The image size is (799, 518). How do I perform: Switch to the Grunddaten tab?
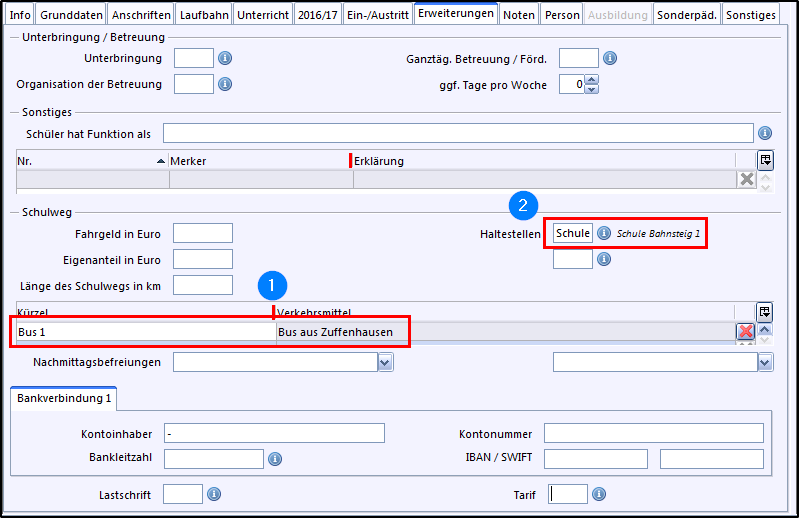(x=71, y=15)
